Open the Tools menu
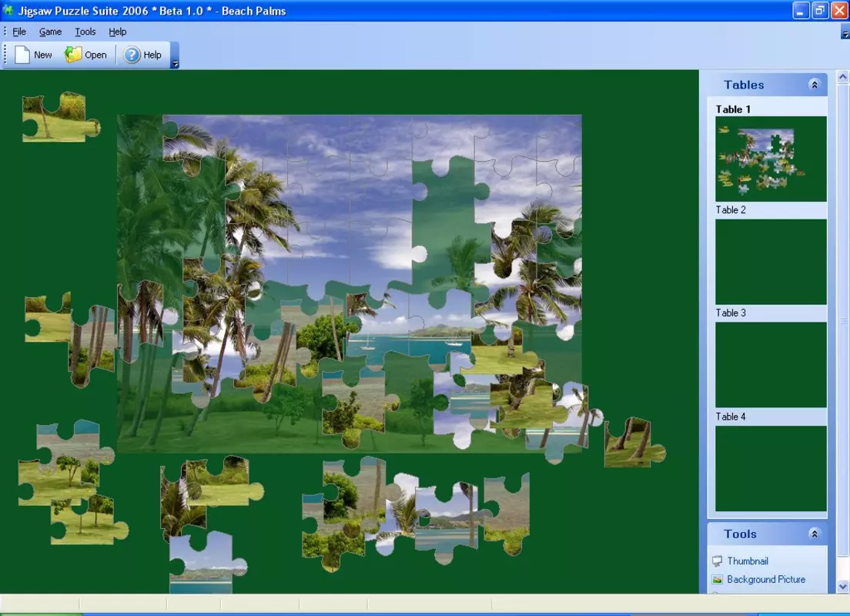The width and height of the screenshot is (850, 616). point(85,32)
